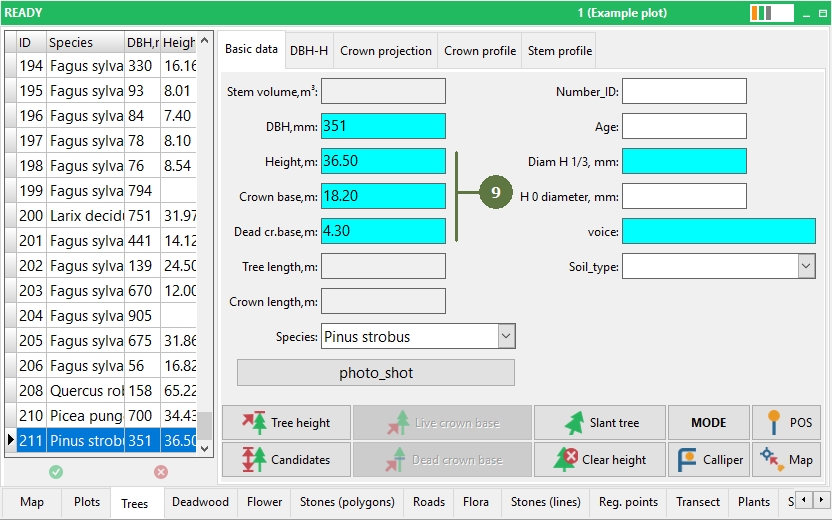Image resolution: width=832 pixels, height=520 pixels.
Task: Open the Plants tab
Action: point(753,502)
